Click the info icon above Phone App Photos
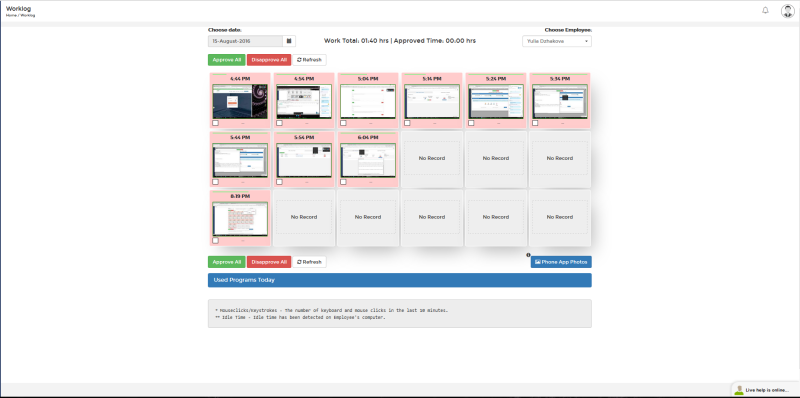This screenshot has height=398, width=800. [x=529, y=255]
